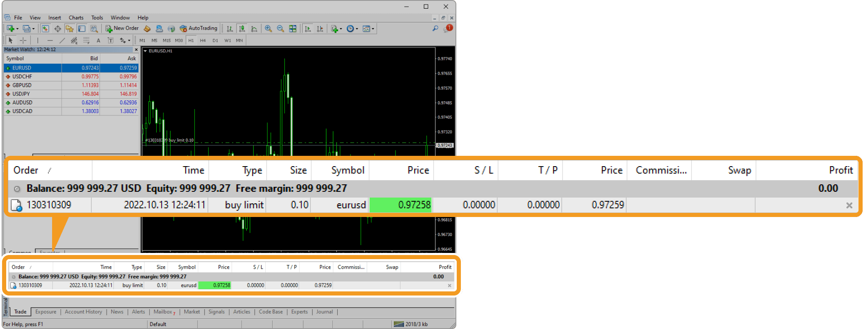Select USDCHF in Market Watch
The width and height of the screenshot is (868, 329).
[71, 76]
